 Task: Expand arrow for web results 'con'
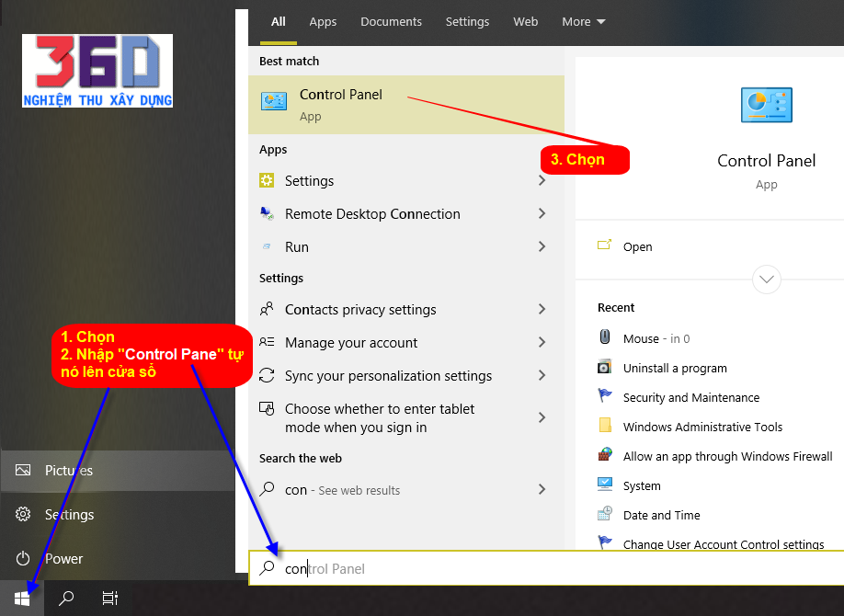coord(542,490)
